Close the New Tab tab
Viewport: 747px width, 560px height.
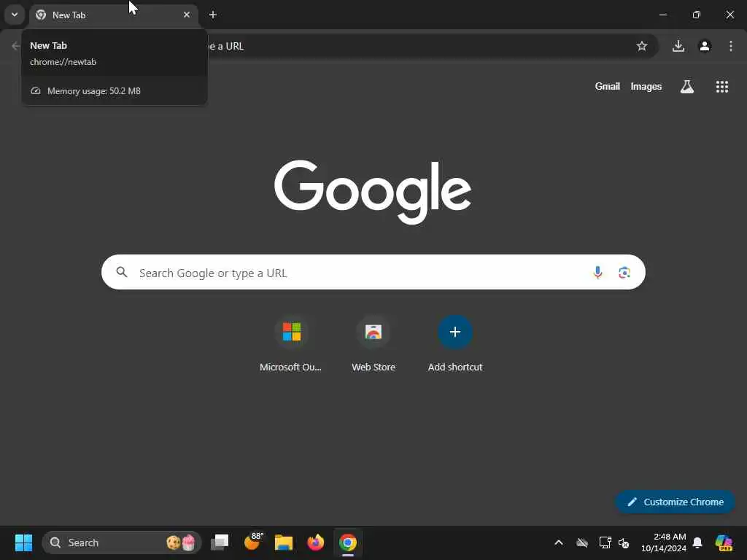pos(187,15)
